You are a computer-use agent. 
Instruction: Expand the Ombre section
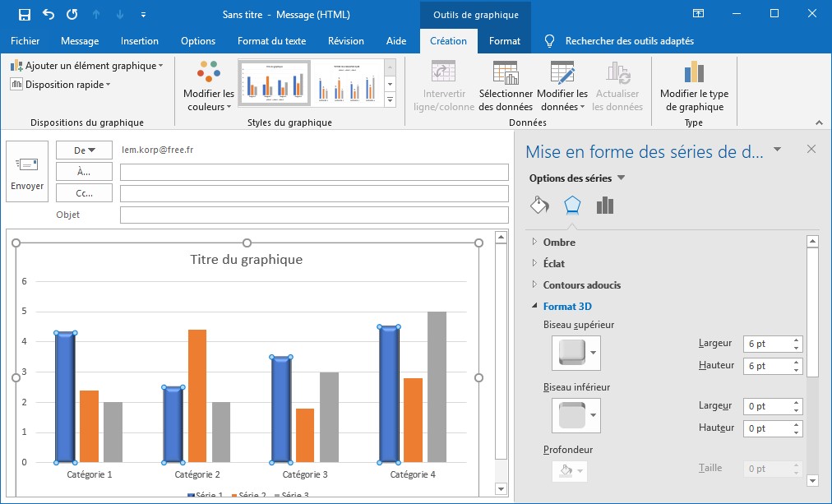(559, 243)
